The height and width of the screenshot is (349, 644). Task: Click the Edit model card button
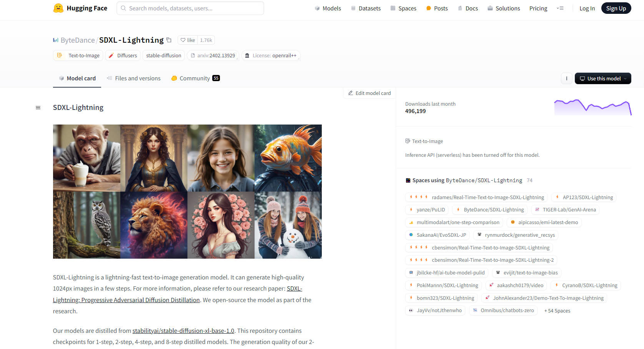coord(369,93)
